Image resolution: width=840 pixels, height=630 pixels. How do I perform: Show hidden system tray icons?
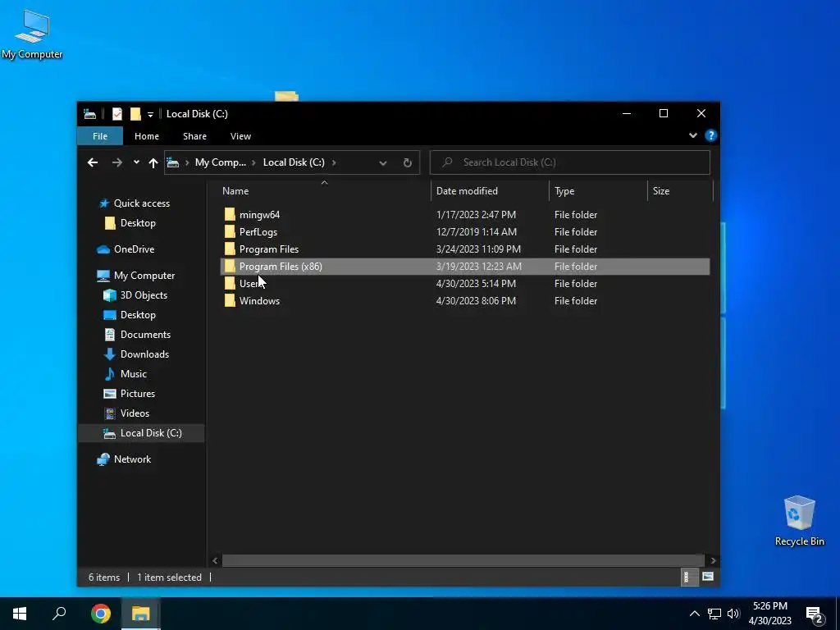click(x=694, y=614)
